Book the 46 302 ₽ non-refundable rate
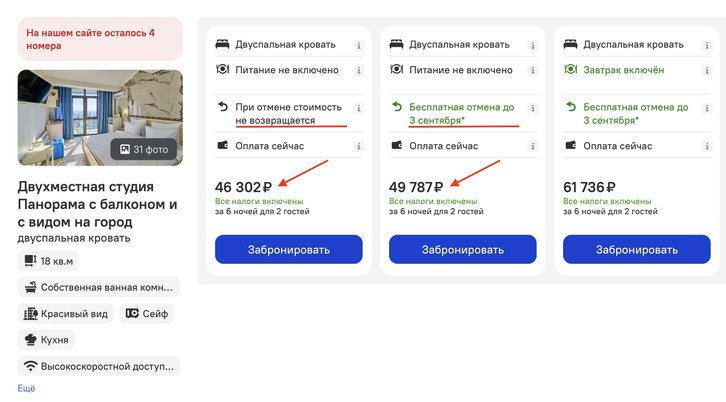Image resolution: width=726 pixels, height=402 pixels. (288, 249)
